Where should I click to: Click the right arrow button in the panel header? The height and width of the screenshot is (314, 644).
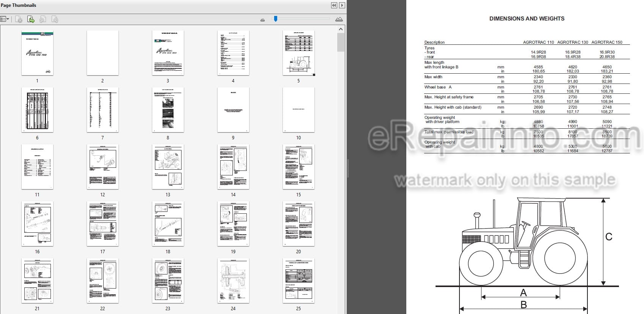(342, 5)
